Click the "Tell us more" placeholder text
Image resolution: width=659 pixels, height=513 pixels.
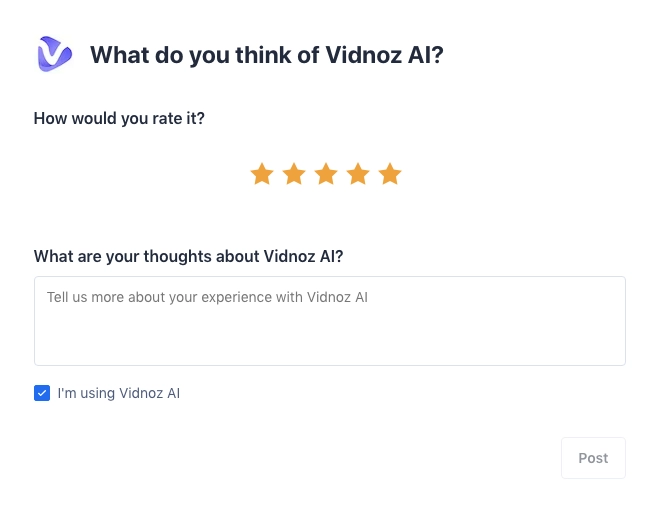[x=207, y=297]
